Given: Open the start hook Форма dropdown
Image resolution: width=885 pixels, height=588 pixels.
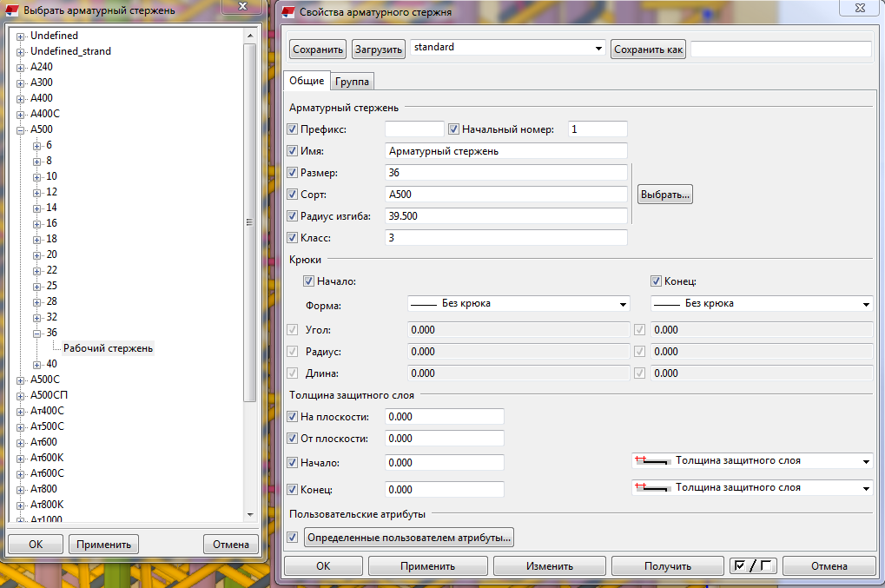Looking at the screenshot, I should [518, 304].
